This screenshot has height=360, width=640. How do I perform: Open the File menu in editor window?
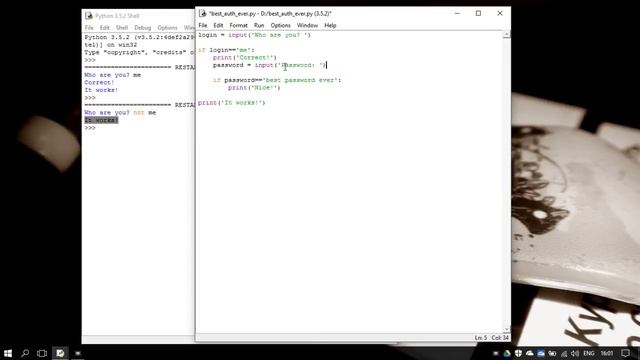click(203, 25)
